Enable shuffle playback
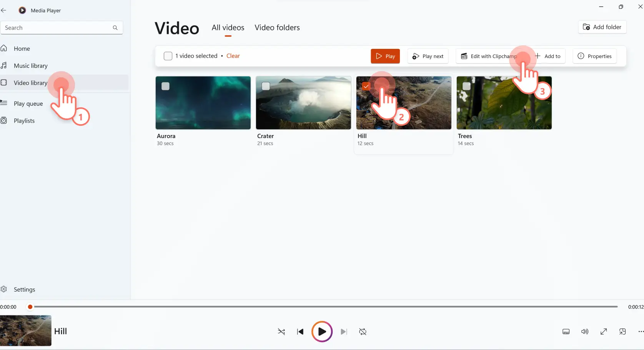The width and height of the screenshot is (644, 350). 281,332
